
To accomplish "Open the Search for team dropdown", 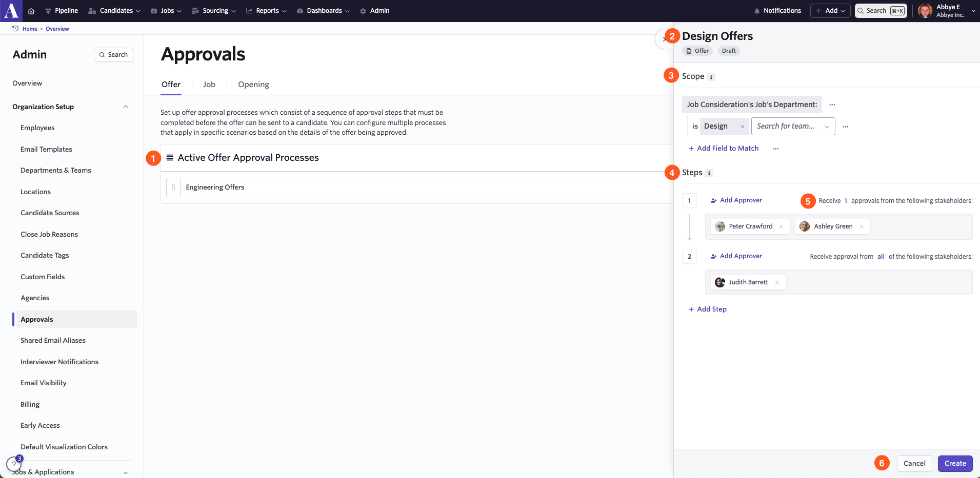I will coord(793,127).
